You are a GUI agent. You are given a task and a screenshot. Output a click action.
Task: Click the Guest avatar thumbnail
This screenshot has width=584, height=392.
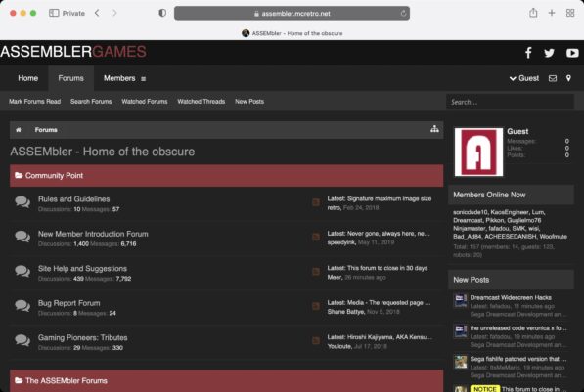tap(478, 152)
